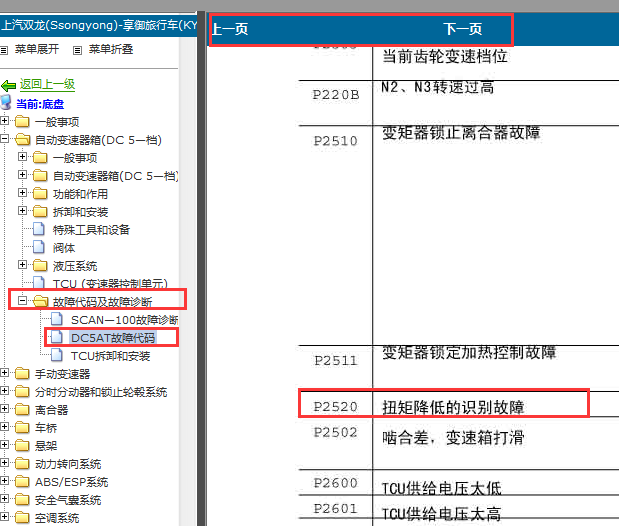
Task: Expand 手动变速器 folder
Action: pyautogui.click(x=4, y=372)
